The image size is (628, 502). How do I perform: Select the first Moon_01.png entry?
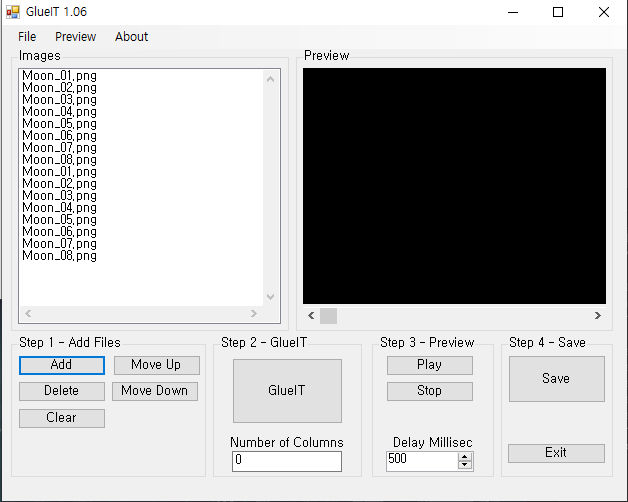[60, 76]
